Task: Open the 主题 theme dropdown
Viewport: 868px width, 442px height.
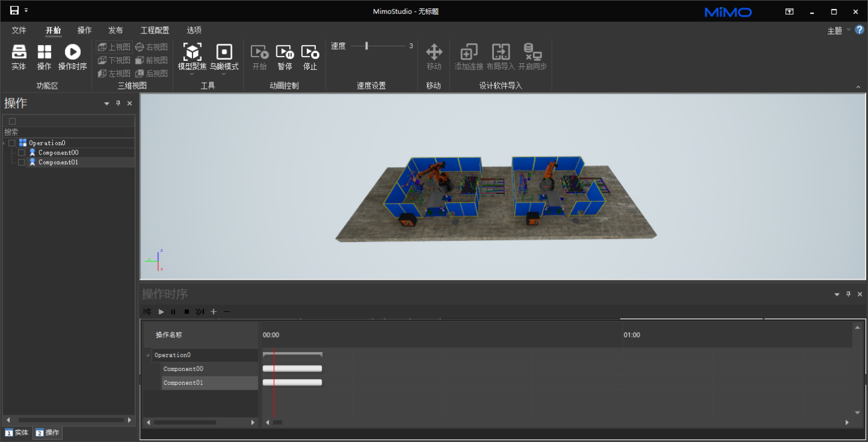Action: [838, 30]
